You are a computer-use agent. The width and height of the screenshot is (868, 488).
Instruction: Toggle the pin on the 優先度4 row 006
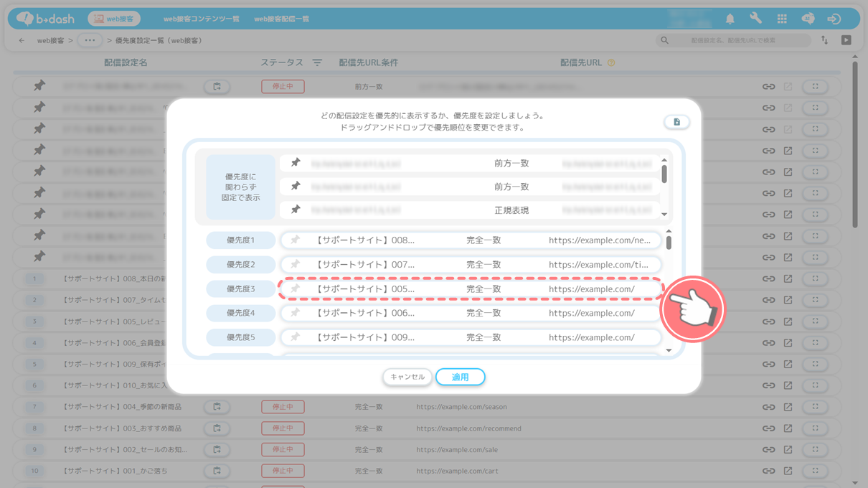(x=295, y=313)
